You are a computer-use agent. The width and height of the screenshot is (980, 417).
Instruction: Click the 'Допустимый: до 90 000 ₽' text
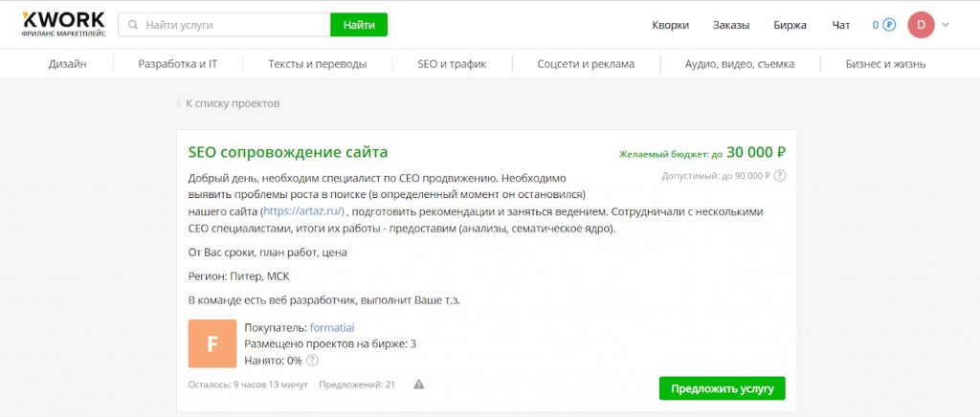click(716, 176)
